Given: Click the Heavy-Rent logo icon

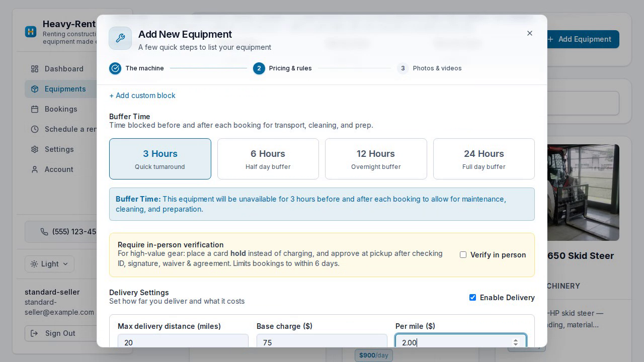Looking at the screenshot, I should [31, 32].
